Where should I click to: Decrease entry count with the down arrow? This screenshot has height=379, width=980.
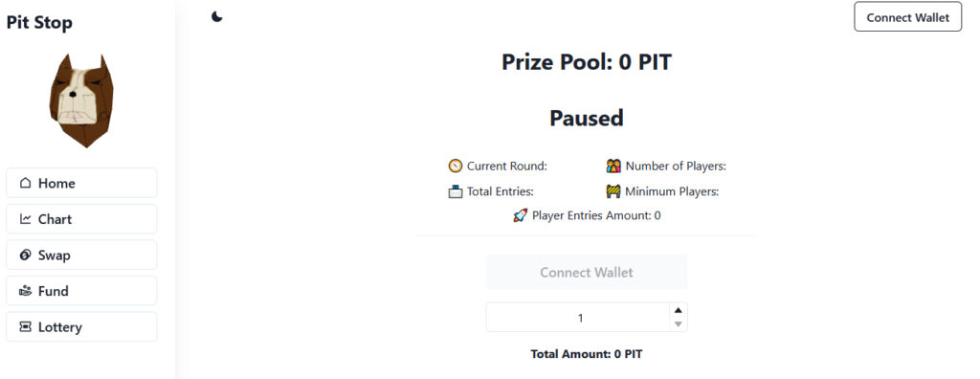(x=678, y=323)
